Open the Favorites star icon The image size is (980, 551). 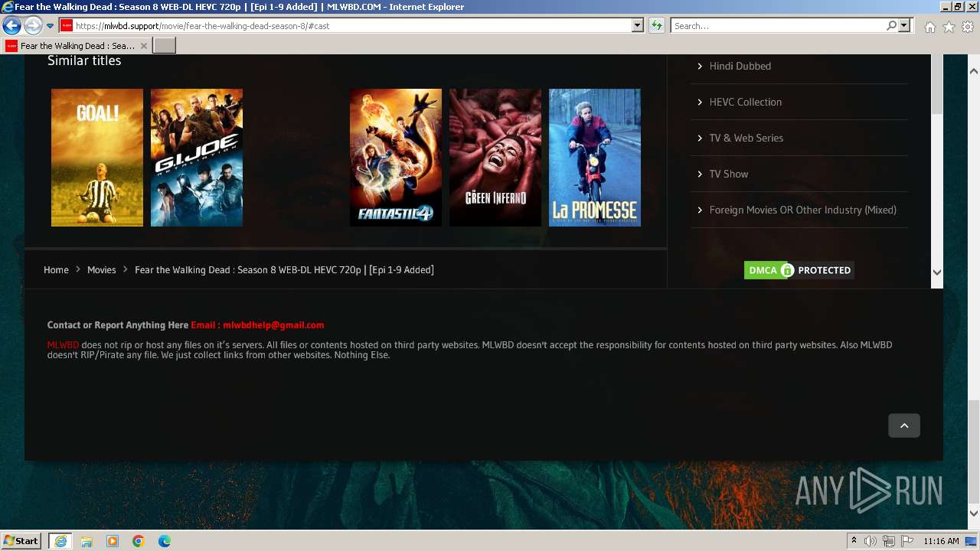click(949, 27)
